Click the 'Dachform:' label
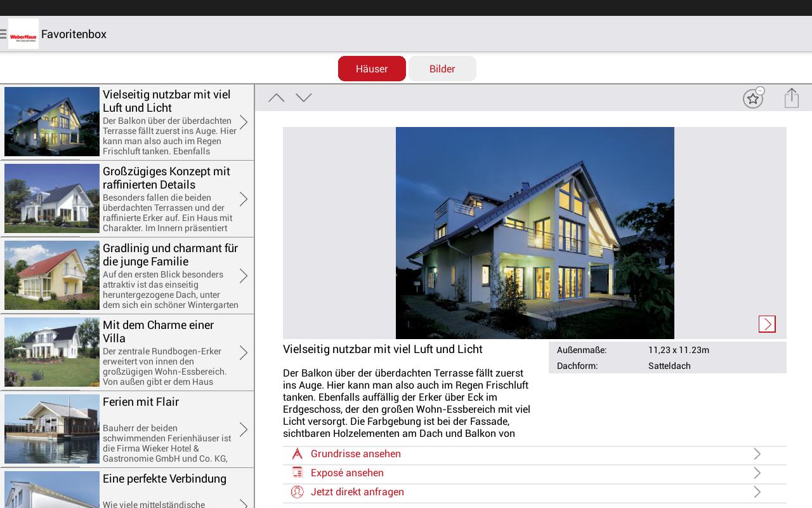Viewport: 812px width, 508px height. [577, 366]
